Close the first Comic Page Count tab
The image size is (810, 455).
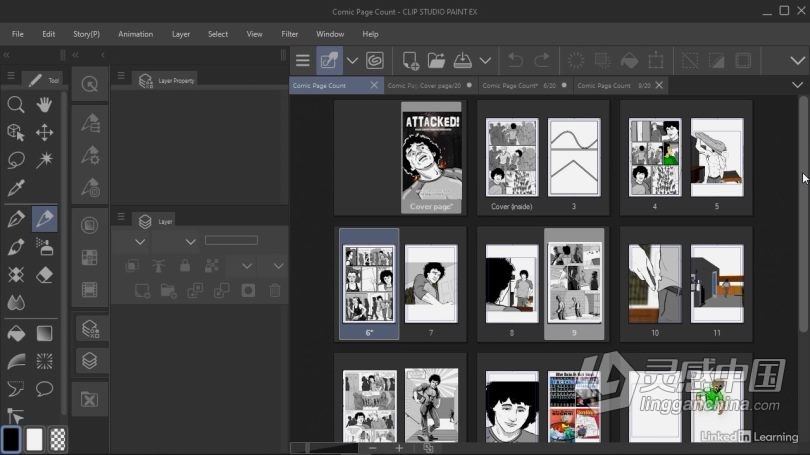click(x=374, y=85)
